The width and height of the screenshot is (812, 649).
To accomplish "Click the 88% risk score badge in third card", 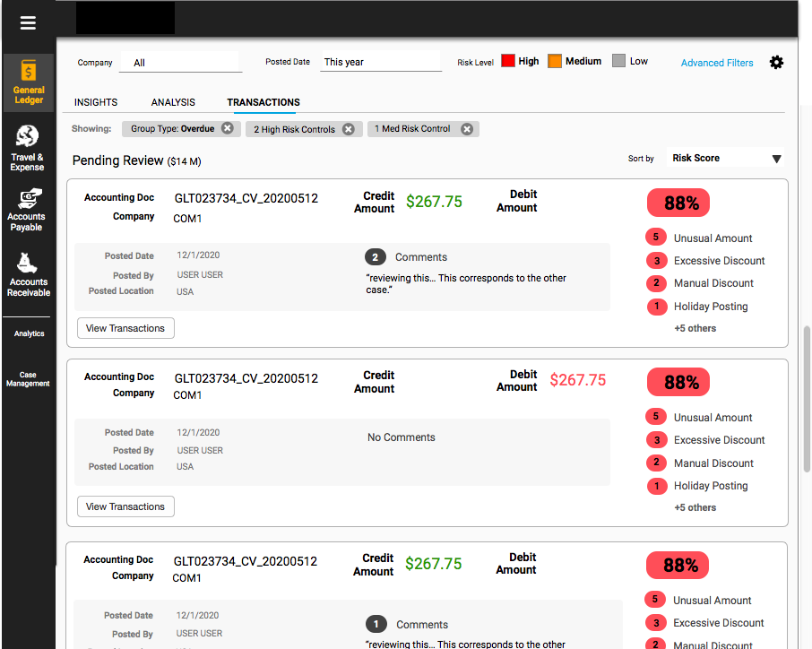I will [x=678, y=565].
